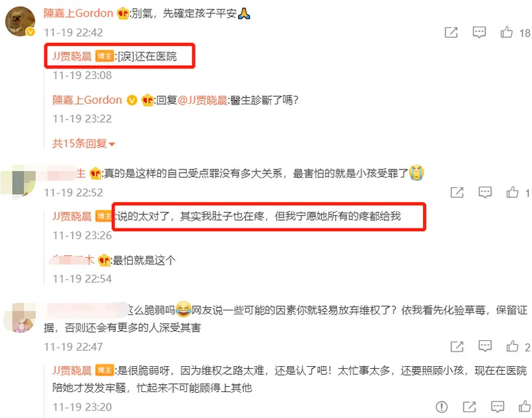Like 陳嘉上Gordon's comment with thumbs-up
This screenshot has height=418, width=532.
pos(507,32)
